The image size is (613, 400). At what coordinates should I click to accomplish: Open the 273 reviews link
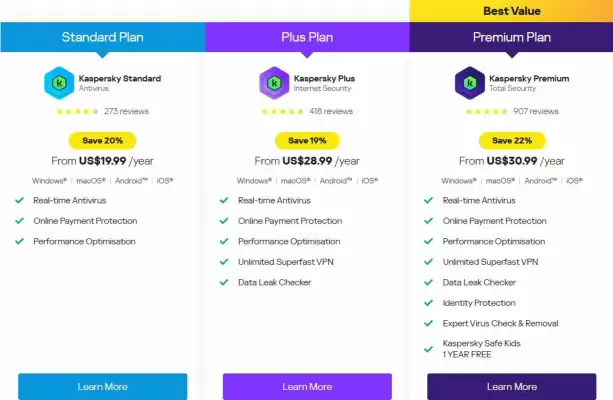126,111
